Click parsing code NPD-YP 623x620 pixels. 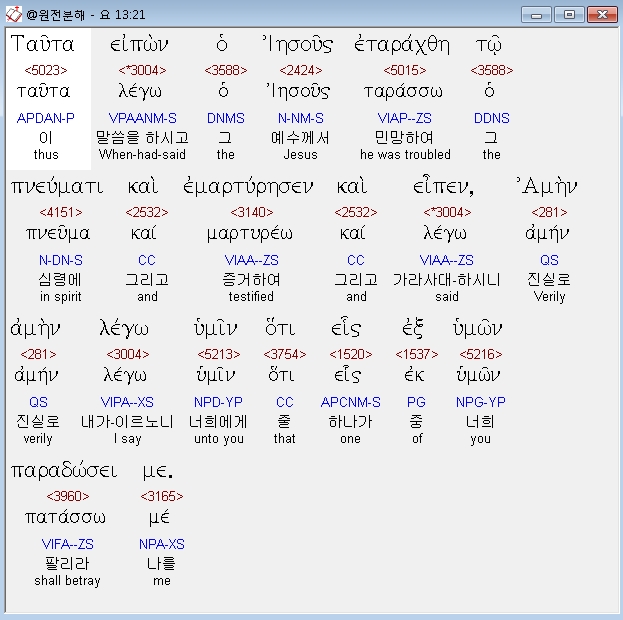coord(219,402)
